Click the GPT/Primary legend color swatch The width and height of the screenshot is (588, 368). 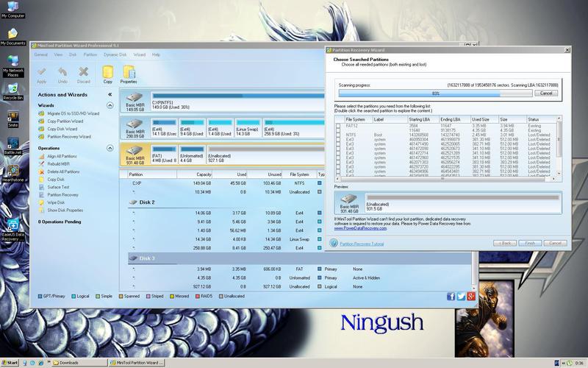pos(40,297)
